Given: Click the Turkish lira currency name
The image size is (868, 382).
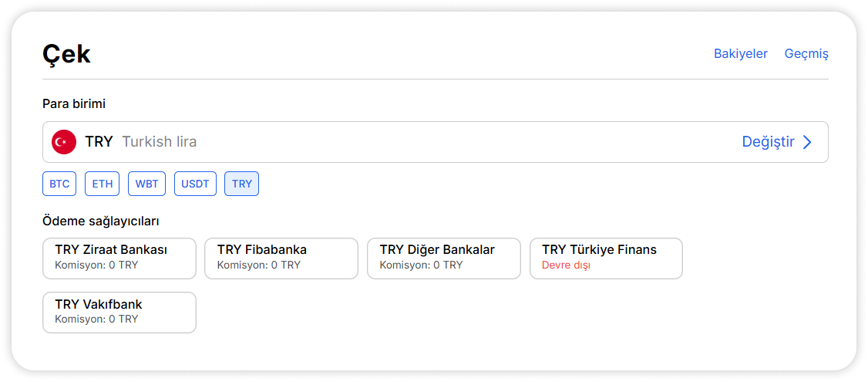Looking at the screenshot, I should click(159, 142).
